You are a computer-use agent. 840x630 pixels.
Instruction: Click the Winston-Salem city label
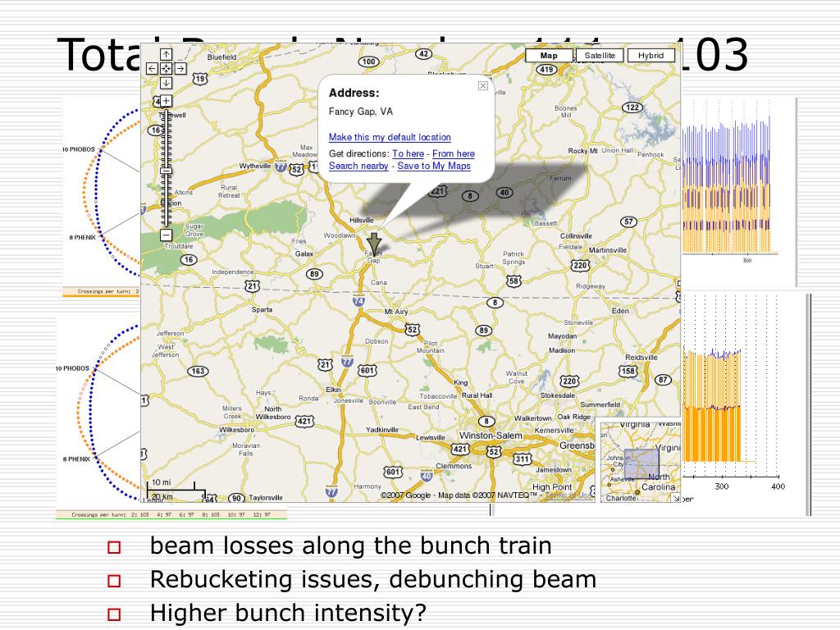point(491,436)
